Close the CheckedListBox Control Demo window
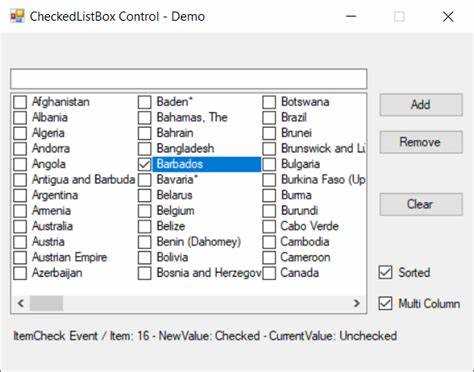This screenshot has width=474, height=372. coord(448,16)
